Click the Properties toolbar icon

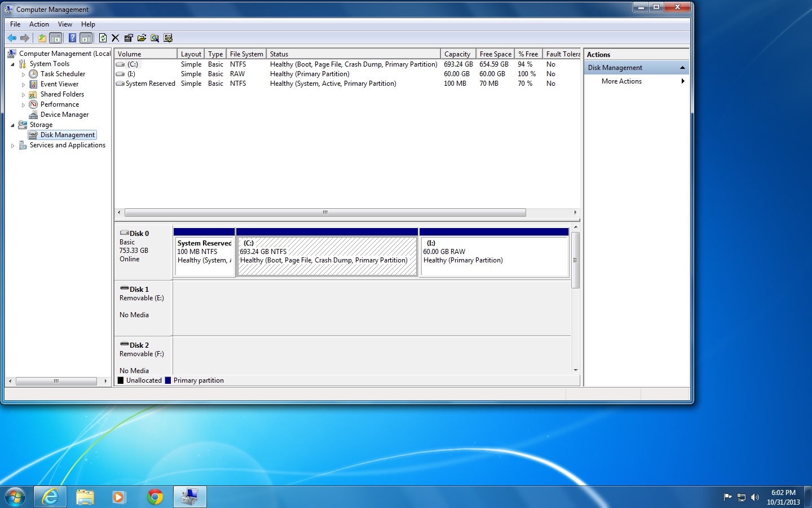(129, 38)
